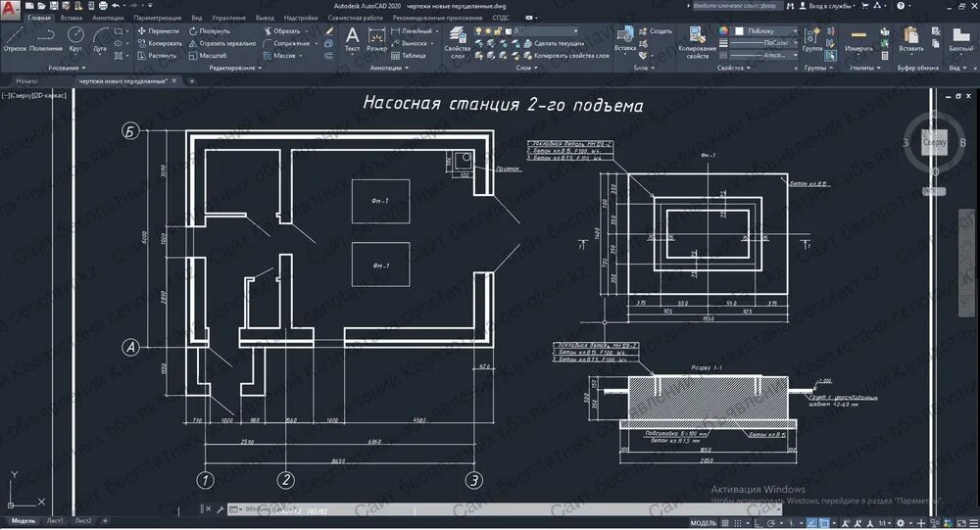The image size is (980, 530).
Task: Open the Линейный dimension dropdown arrow
Action: [437, 30]
